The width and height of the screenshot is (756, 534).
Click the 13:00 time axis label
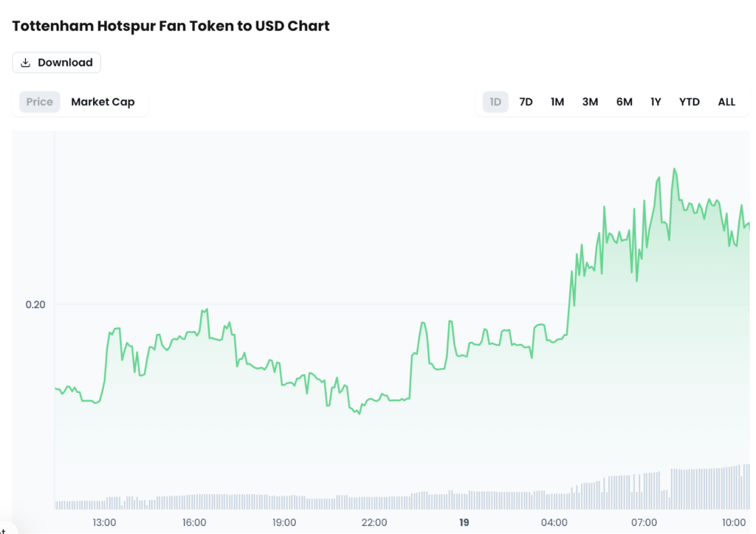[104, 522]
